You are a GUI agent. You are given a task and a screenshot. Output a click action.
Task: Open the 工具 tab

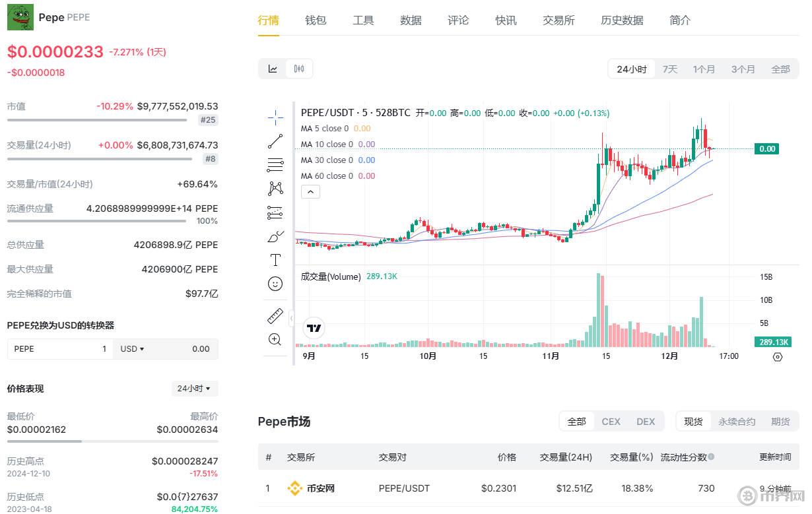tap(363, 20)
